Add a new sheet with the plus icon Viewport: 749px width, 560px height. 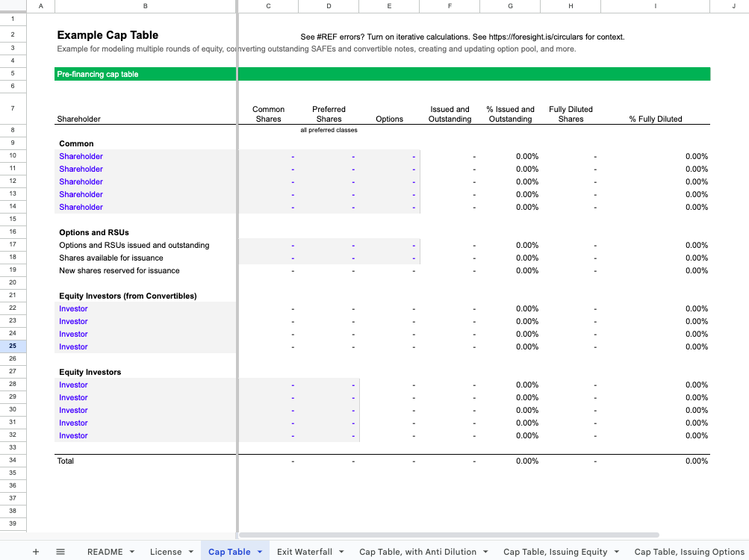pos(35,552)
